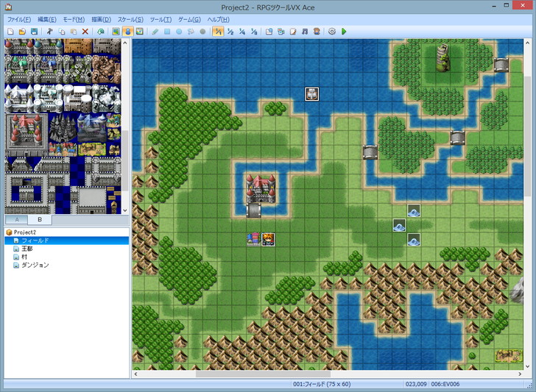The image size is (536, 392).
Task: Click status text 001:フィールド (75 x 60)
Action: (x=322, y=384)
